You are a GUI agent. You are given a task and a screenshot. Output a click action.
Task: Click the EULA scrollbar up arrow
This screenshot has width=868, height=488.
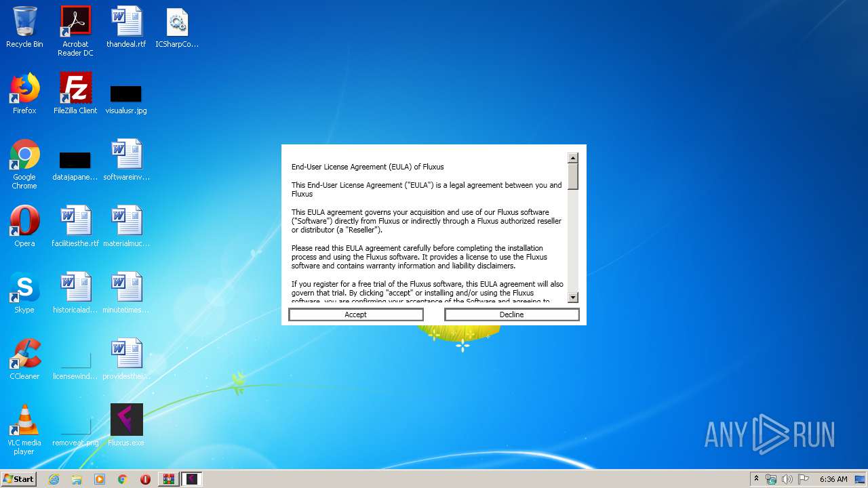[573, 158]
